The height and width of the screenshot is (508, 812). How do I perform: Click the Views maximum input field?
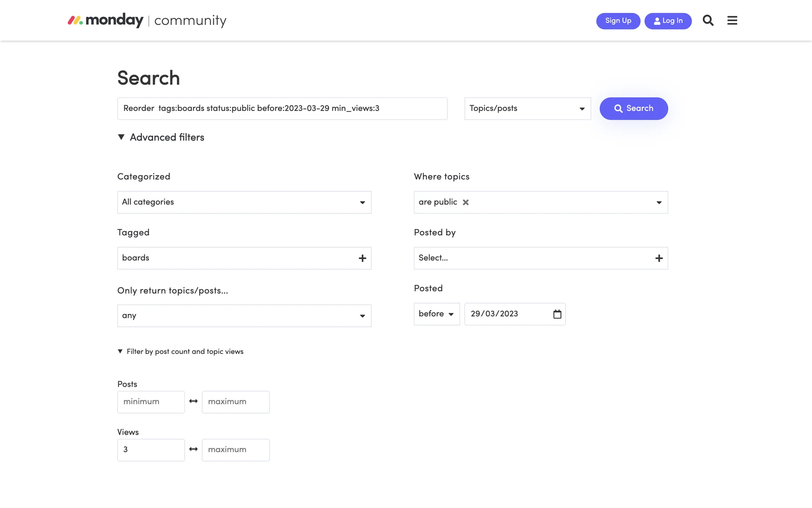point(236,450)
